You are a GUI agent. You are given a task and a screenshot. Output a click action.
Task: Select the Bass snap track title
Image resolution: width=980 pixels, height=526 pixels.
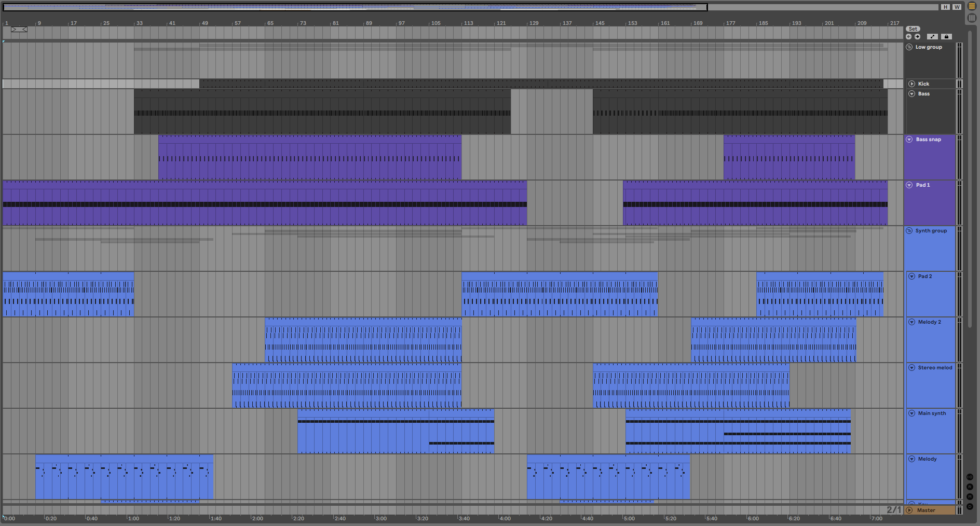pyautogui.click(x=929, y=140)
